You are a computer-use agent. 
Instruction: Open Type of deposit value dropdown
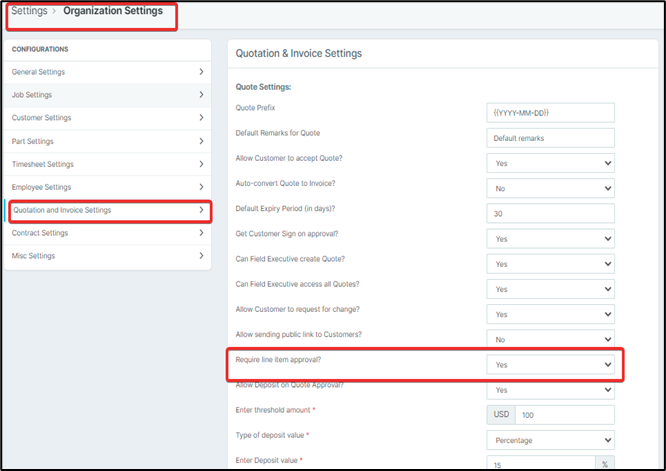coord(550,439)
